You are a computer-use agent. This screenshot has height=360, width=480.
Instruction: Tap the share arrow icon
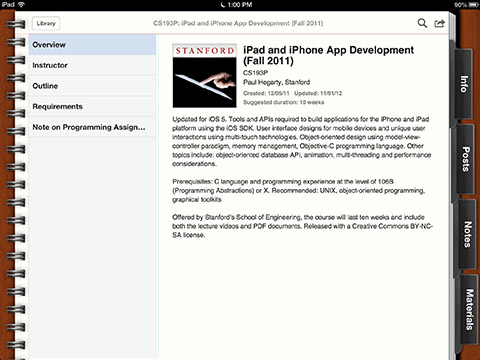click(439, 23)
